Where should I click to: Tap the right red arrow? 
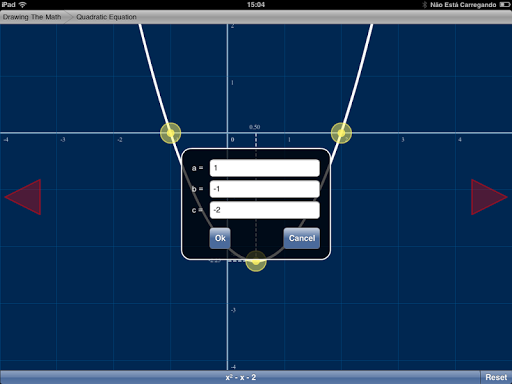(x=489, y=197)
